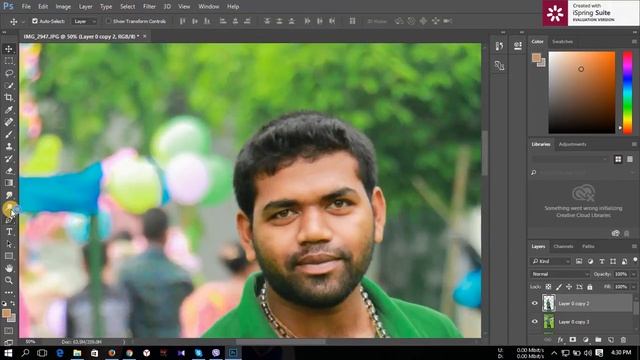Select the Horizontal Type tool
The image size is (640, 360).
coord(9,232)
